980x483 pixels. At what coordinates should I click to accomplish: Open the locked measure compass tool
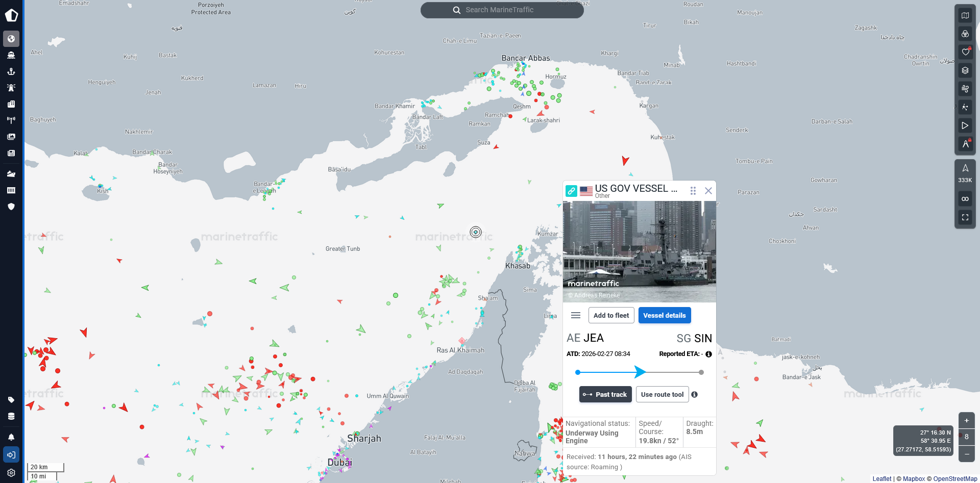pyautogui.click(x=965, y=144)
